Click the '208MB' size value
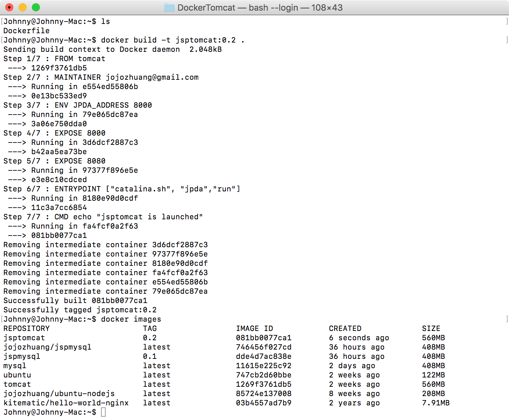This screenshot has height=420, width=509. coord(434,393)
